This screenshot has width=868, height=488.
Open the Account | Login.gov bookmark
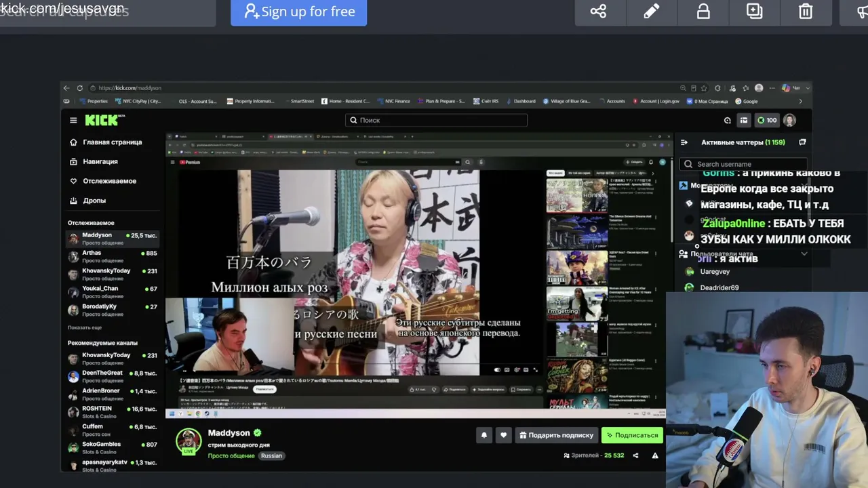click(656, 101)
